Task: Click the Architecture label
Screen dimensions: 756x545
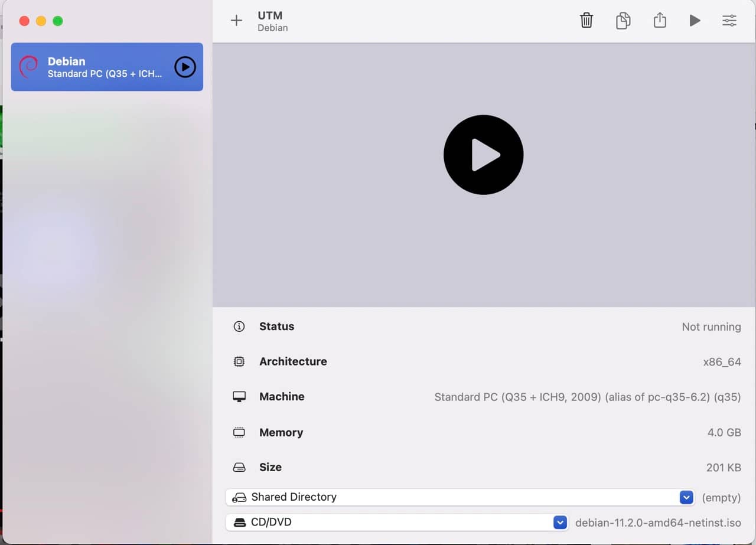Action: pos(293,361)
